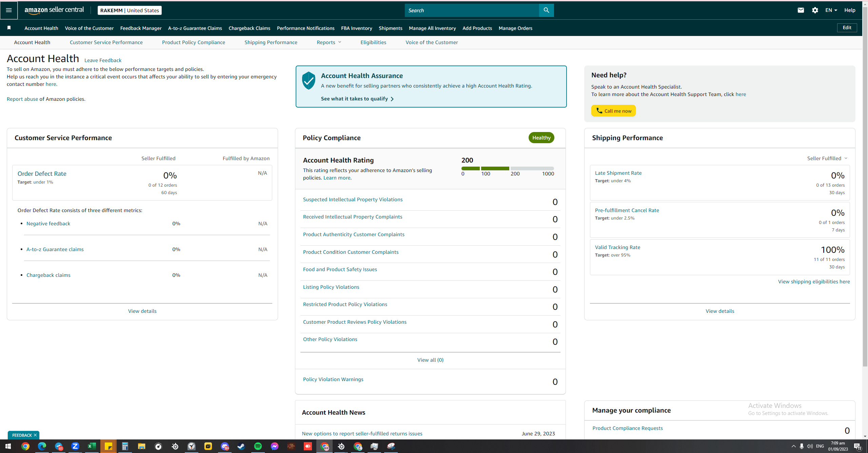
Task: Open the hamburger navigation menu
Action: click(x=9, y=10)
